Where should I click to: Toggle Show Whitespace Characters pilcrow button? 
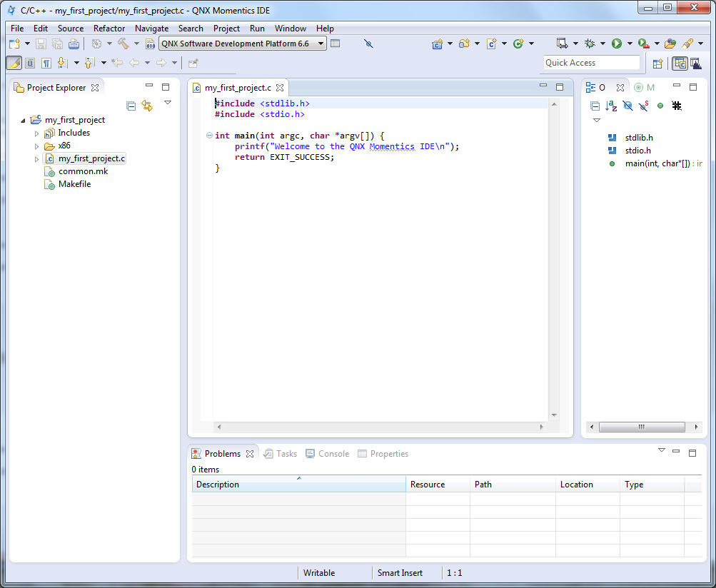(46, 63)
